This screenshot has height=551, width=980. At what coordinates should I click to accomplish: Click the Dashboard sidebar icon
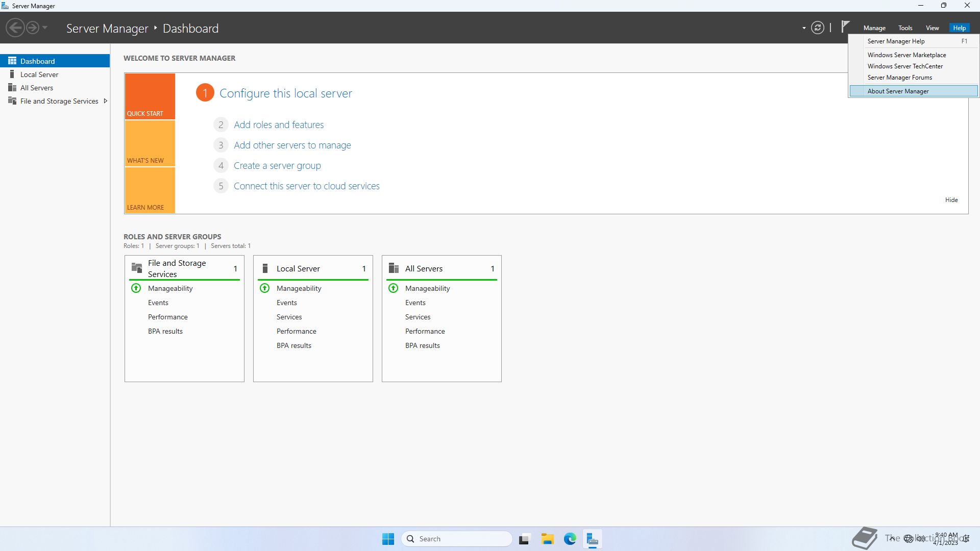[12, 61]
